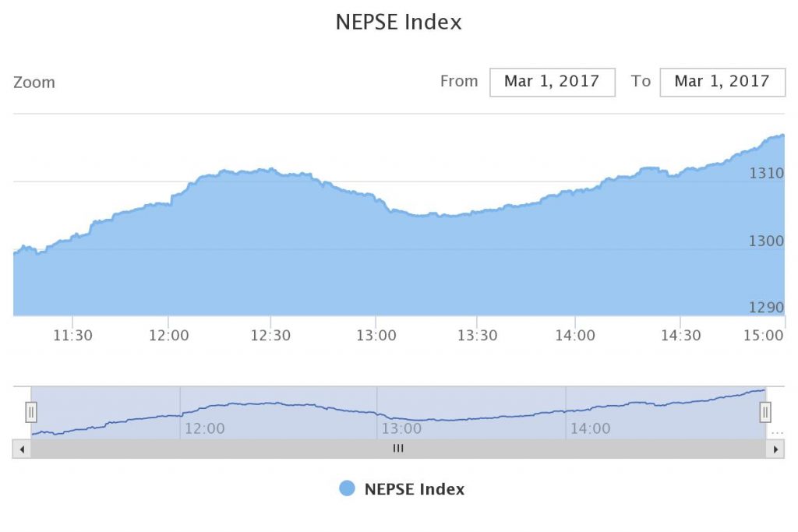Focus the From date input field
Image resolution: width=798 pixels, height=532 pixels.
point(552,82)
